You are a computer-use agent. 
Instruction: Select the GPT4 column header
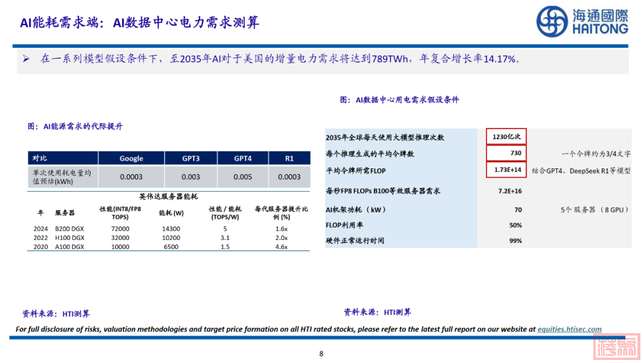click(x=243, y=158)
